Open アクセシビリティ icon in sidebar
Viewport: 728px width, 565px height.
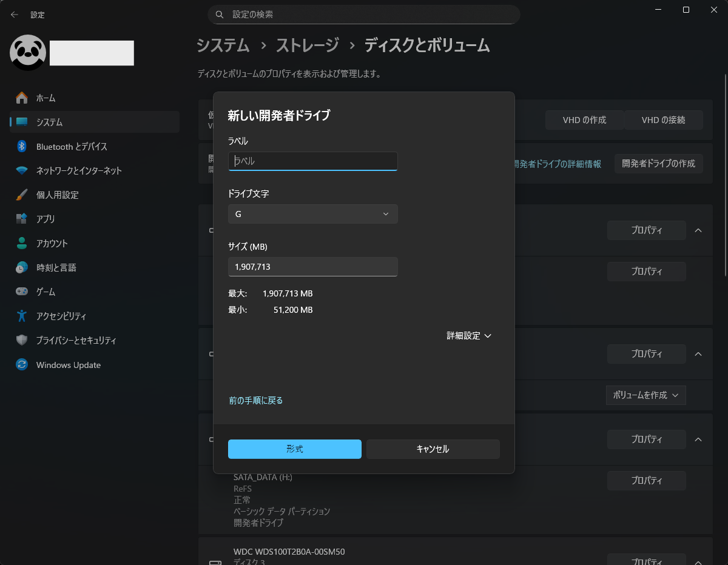22,316
